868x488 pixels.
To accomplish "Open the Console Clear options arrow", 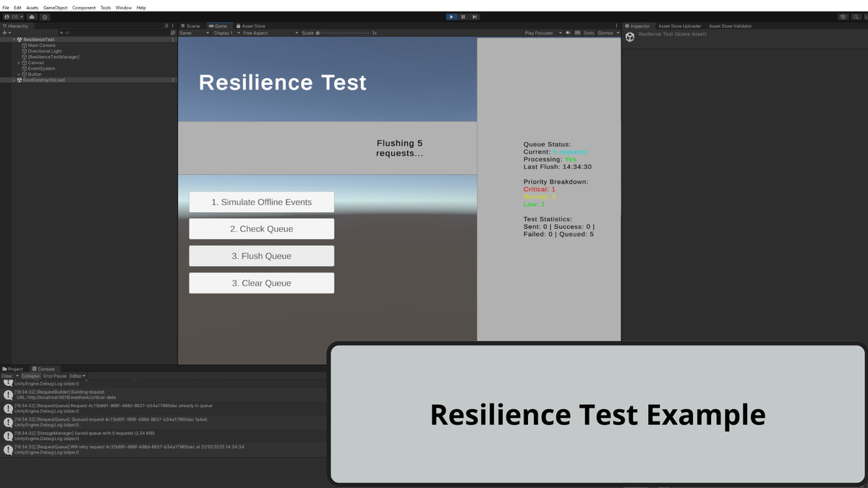I will pos(17,376).
